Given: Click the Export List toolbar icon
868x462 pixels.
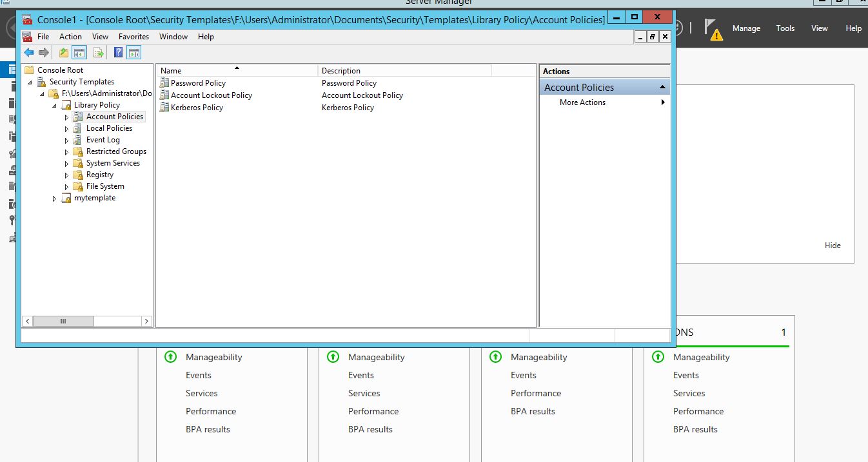Looking at the screenshot, I should click(x=99, y=53).
